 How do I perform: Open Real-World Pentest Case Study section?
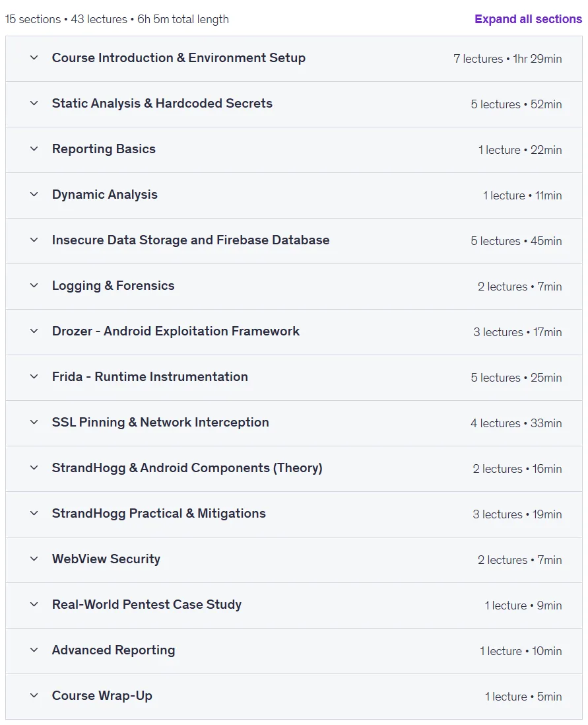pyautogui.click(x=147, y=605)
